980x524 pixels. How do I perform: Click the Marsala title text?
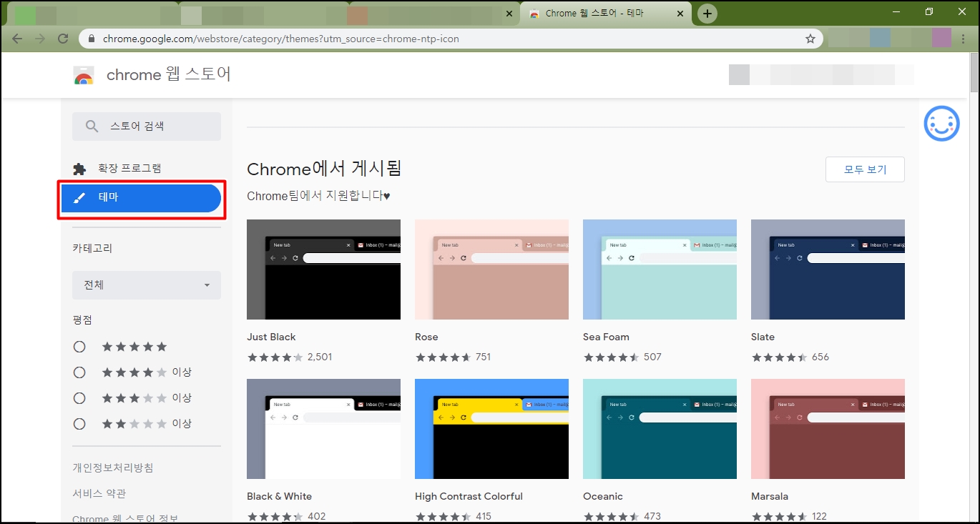(x=770, y=496)
